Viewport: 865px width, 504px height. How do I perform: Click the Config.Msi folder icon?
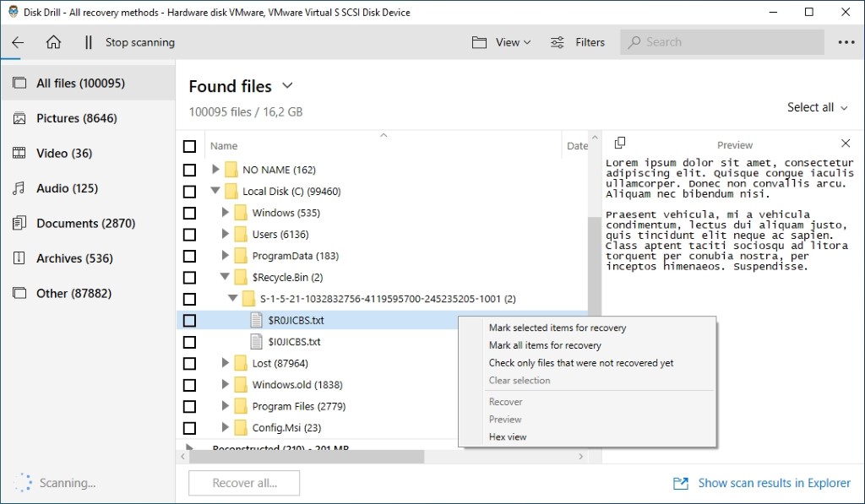tap(241, 428)
